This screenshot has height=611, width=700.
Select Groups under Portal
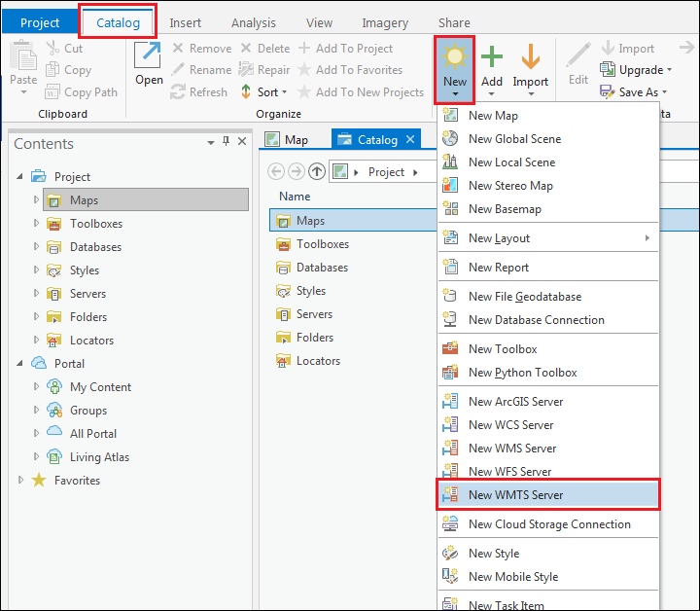[88, 410]
